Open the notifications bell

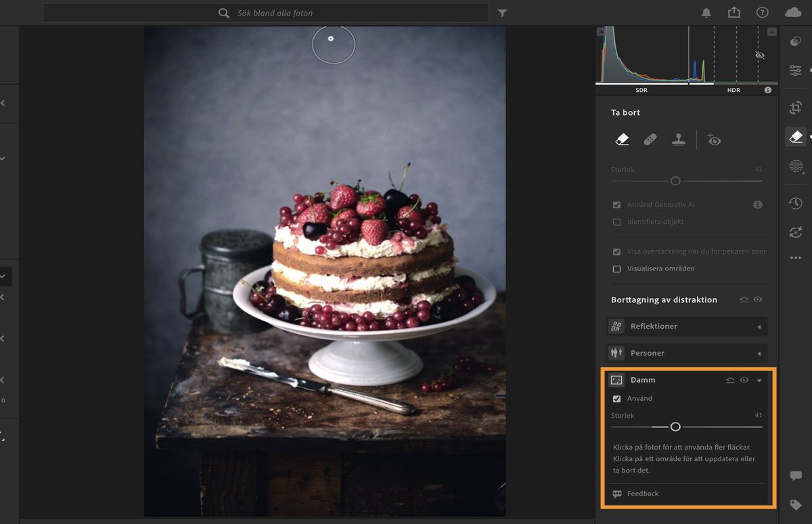706,13
